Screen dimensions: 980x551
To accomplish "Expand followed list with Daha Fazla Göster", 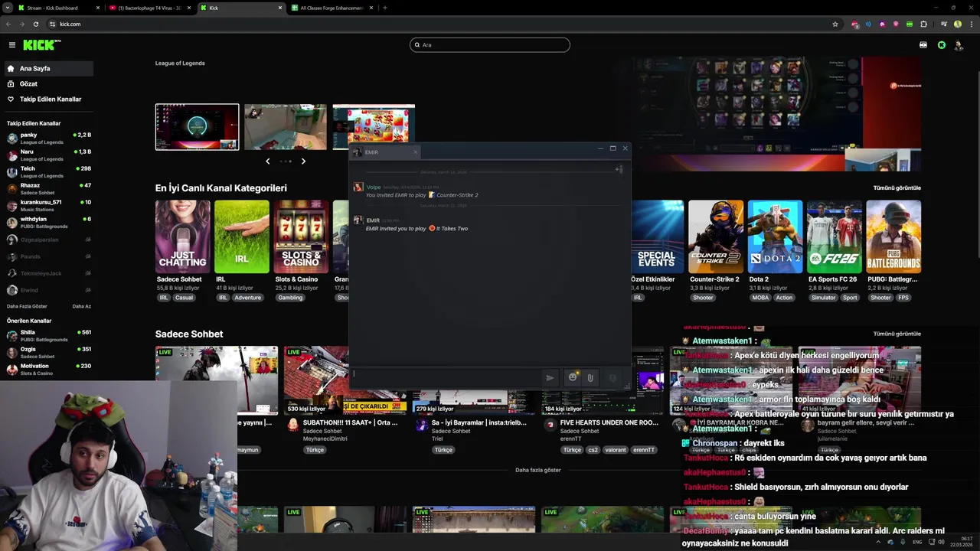I will point(27,306).
